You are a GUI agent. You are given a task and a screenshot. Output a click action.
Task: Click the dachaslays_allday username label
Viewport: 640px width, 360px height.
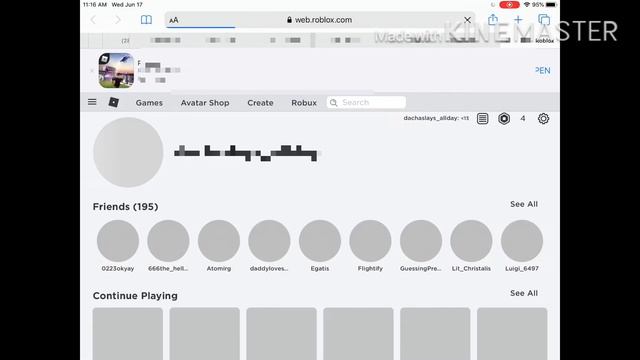[x=436, y=118]
